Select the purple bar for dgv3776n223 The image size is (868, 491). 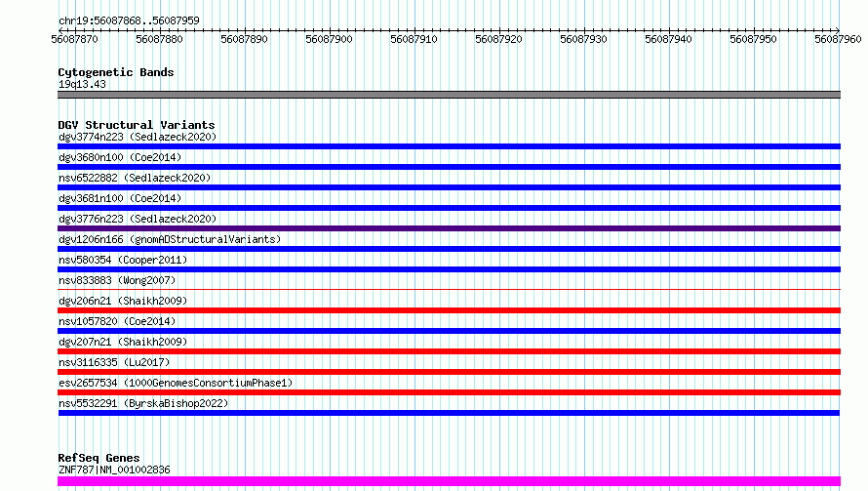[449, 228]
